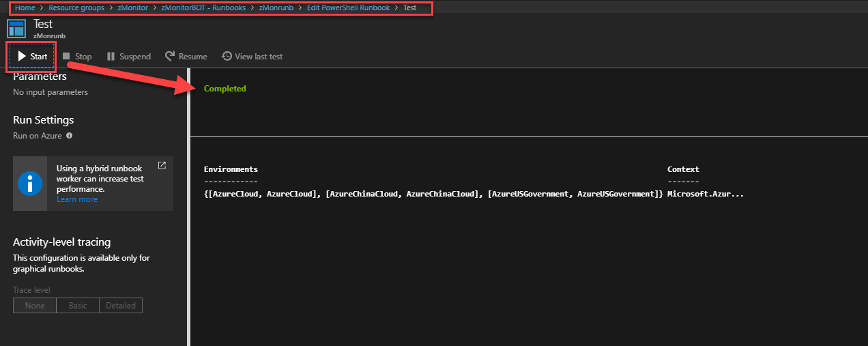Click the AzureCloud environments output row

click(433, 194)
